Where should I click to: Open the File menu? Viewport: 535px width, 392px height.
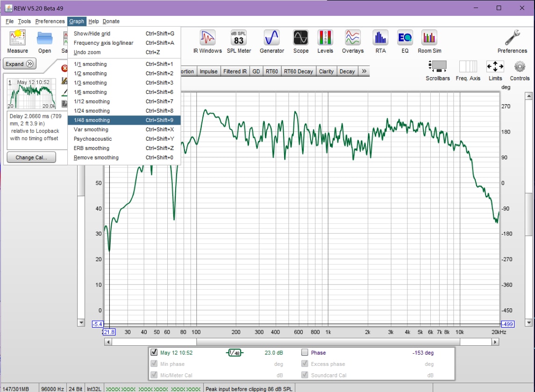9,21
